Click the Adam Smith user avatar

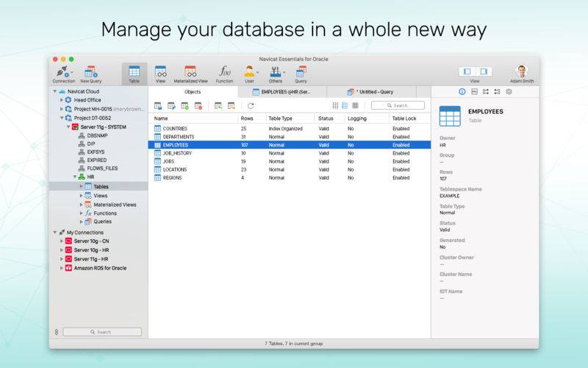522,71
